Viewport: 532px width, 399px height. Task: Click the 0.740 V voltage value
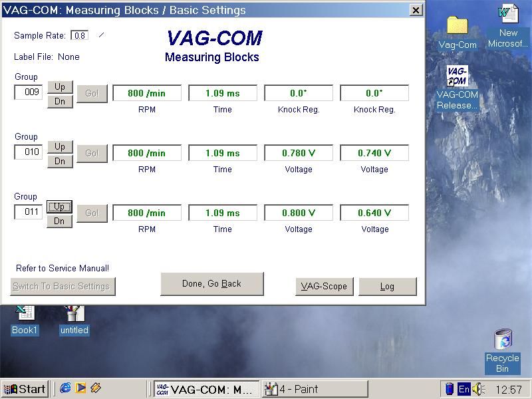pyautogui.click(x=374, y=153)
